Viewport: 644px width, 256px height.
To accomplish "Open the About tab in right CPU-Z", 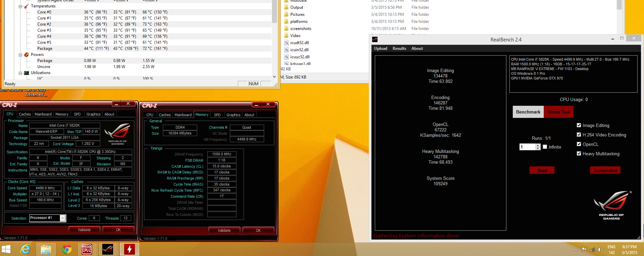I will tap(249, 115).
